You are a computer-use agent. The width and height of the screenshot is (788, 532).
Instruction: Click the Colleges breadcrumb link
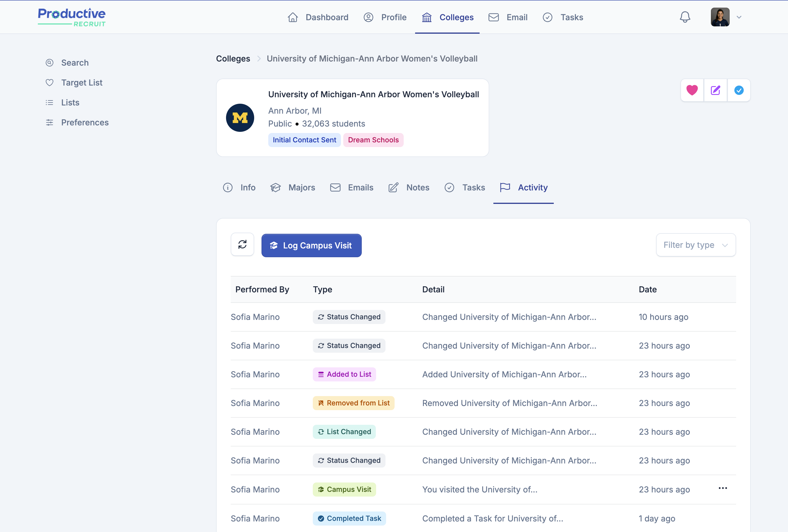tap(233, 59)
